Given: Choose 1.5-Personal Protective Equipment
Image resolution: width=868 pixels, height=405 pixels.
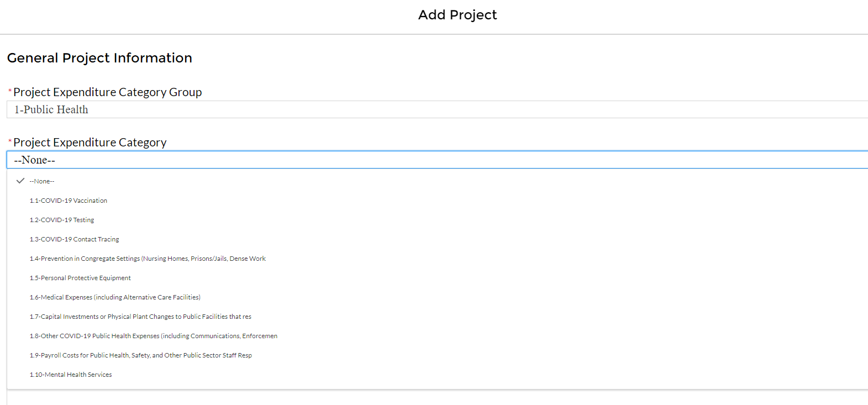Looking at the screenshot, I should pos(80,278).
